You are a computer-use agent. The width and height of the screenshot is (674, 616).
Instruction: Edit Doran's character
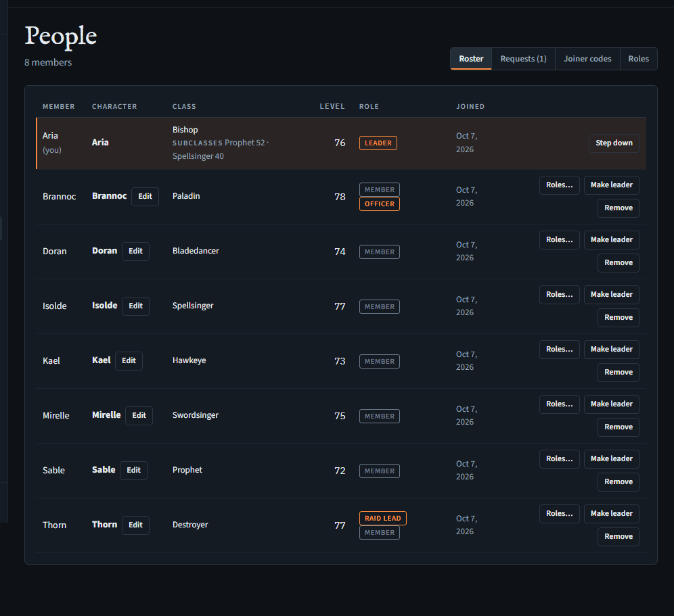point(135,252)
